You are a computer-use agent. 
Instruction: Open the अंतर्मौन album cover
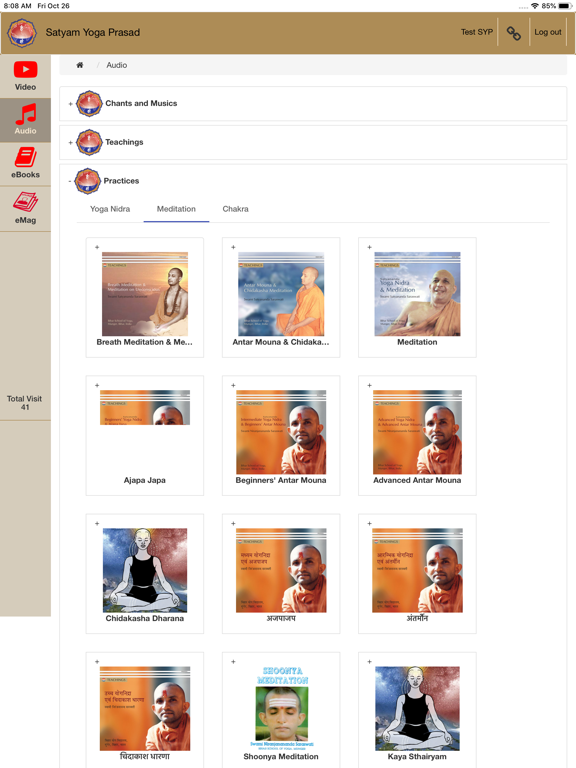click(x=417, y=570)
